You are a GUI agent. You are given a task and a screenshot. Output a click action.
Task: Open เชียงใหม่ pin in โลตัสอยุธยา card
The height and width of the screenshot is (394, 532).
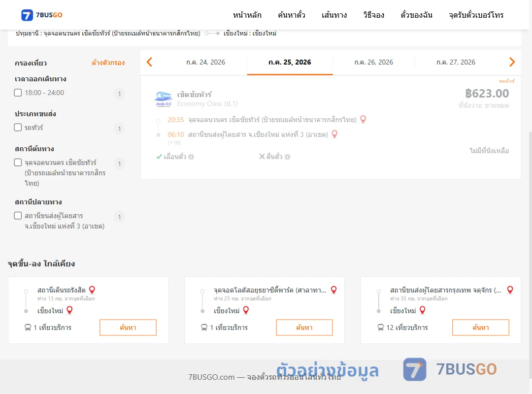(246, 310)
